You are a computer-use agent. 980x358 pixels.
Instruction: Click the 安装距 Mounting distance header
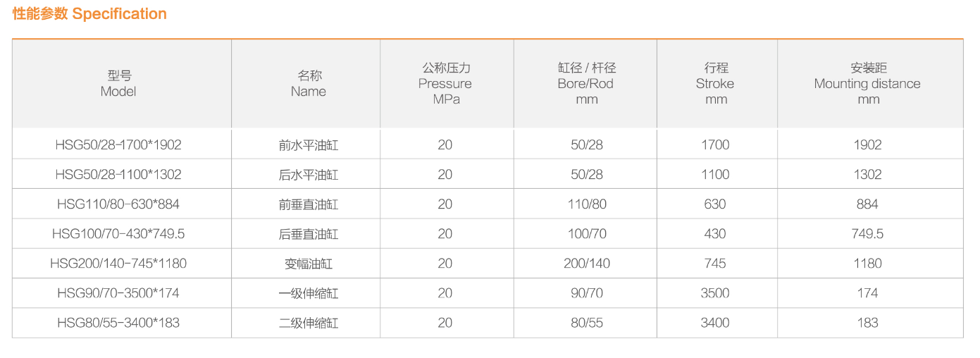[x=867, y=83]
